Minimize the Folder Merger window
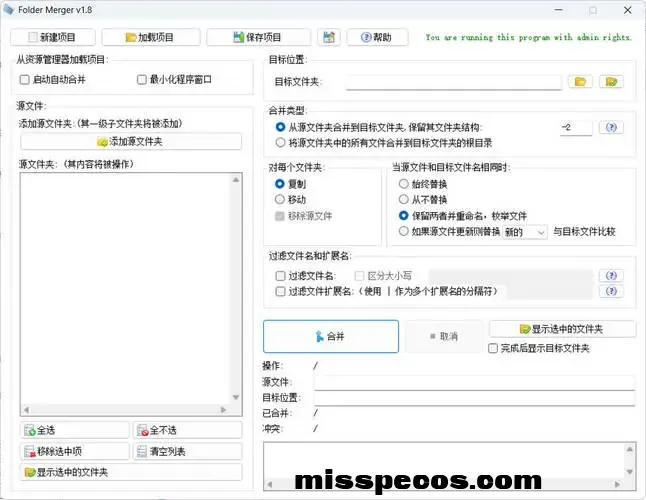This screenshot has width=646, height=500. tap(559, 10)
